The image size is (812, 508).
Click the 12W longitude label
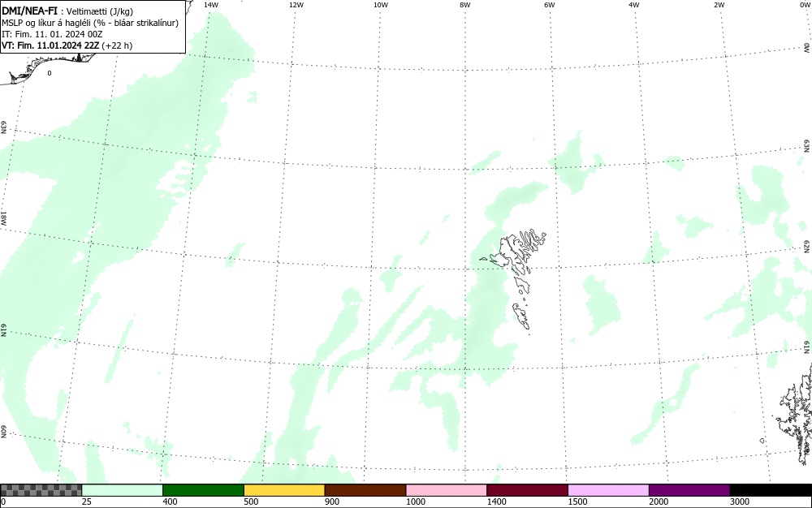(296, 5)
